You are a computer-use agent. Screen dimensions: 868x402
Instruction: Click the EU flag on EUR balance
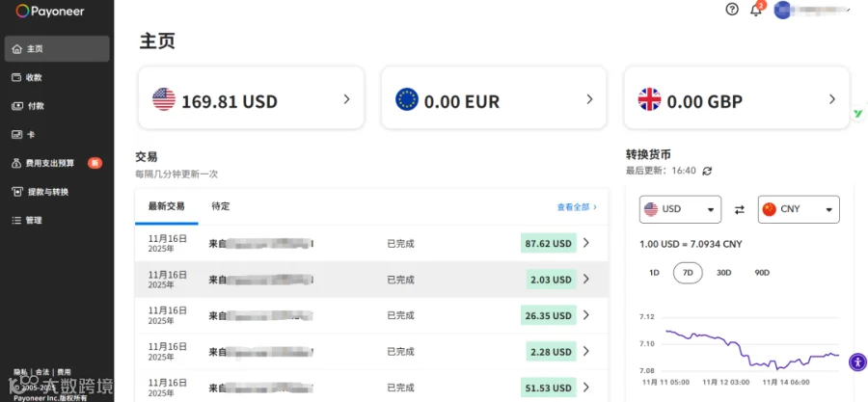pos(407,99)
